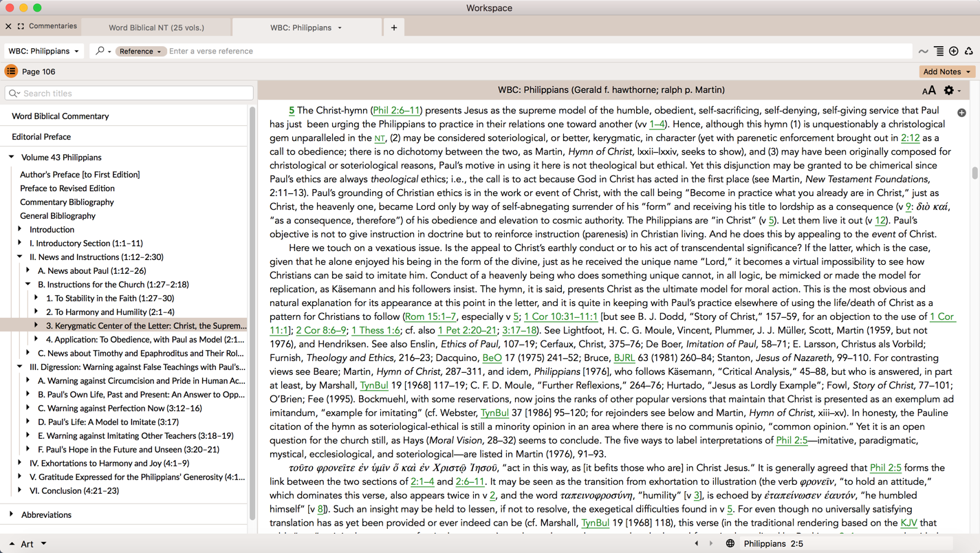Viewport: 980px width, 553px height.
Task: Click the magnifying glass search icon
Action: point(100,51)
